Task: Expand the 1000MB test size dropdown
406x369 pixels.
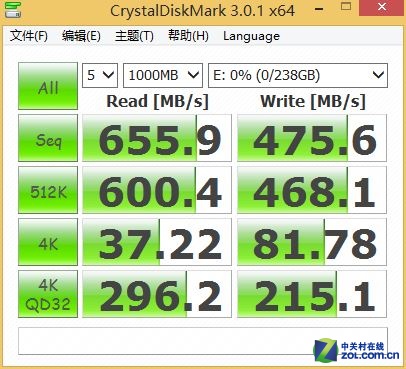Action: (x=163, y=75)
